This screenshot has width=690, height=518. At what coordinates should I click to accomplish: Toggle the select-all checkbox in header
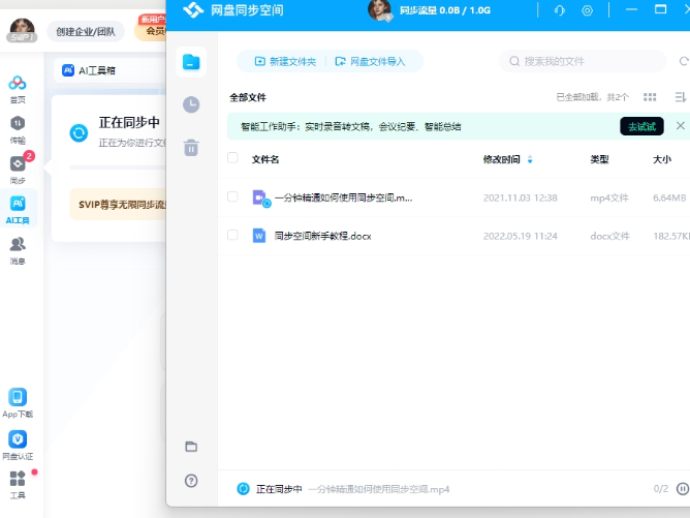pos(232,158)
